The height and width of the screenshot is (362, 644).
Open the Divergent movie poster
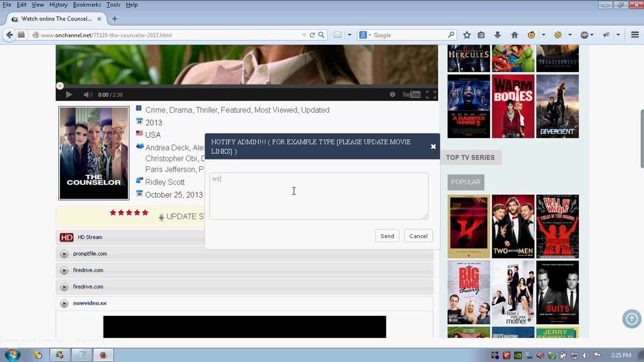[x=557, y=106]
